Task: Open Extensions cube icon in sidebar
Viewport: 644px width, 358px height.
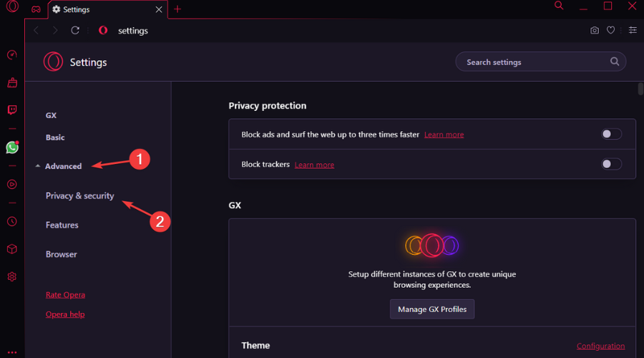Action: (x=12, y=249)
